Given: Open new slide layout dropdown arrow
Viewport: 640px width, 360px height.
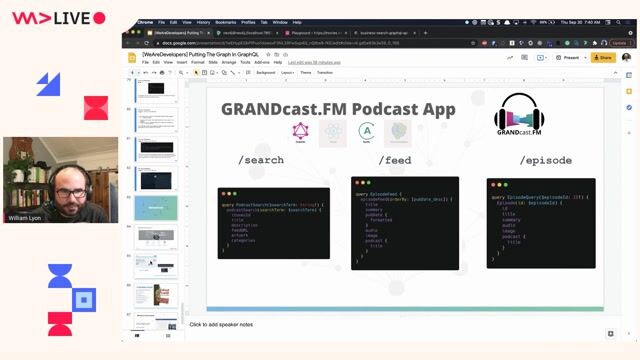Looking at the screenshot, I should [x=138, y=73].
